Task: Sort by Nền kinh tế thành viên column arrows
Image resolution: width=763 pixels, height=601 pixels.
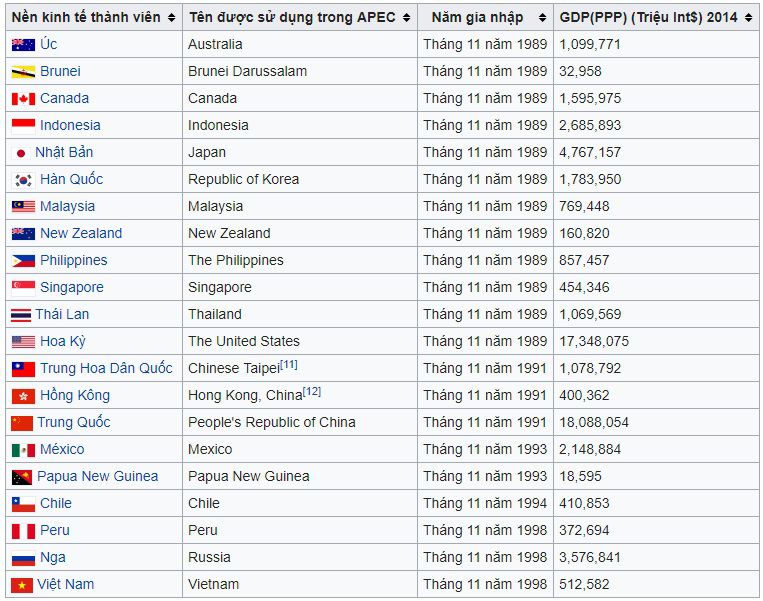Action: point(171,18)
